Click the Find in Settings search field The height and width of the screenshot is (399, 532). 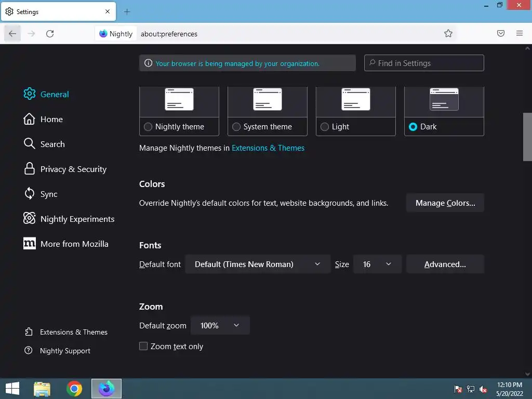pyautogui.click(x=424, y=63)
